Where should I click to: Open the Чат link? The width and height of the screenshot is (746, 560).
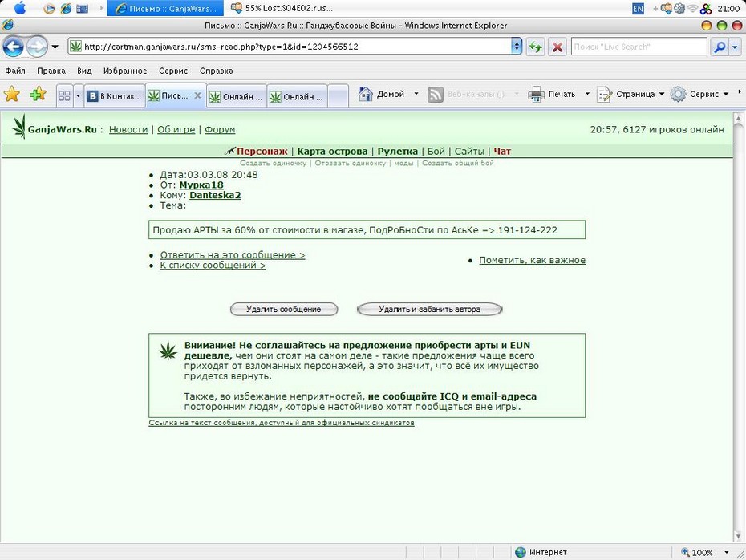(502, 152)
